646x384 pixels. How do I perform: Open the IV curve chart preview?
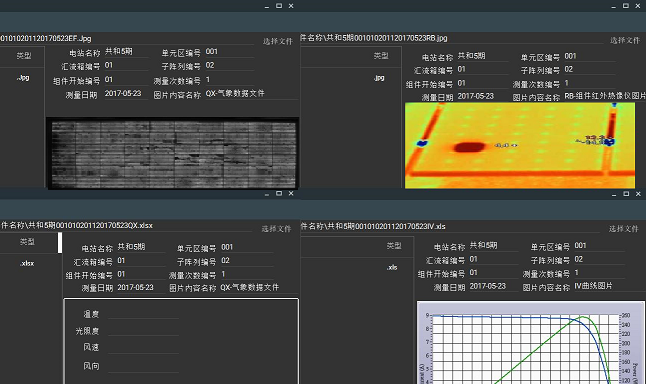(531, 342)
